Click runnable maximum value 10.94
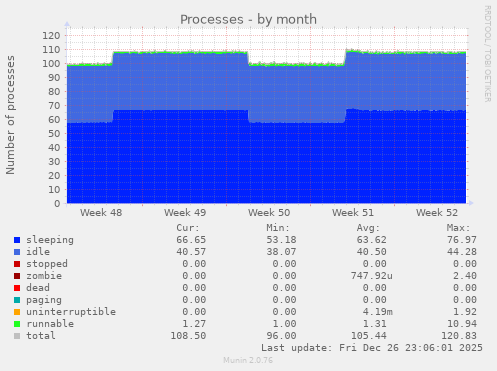The width and height of the screenshot is (497, 371). coord(462,324)
